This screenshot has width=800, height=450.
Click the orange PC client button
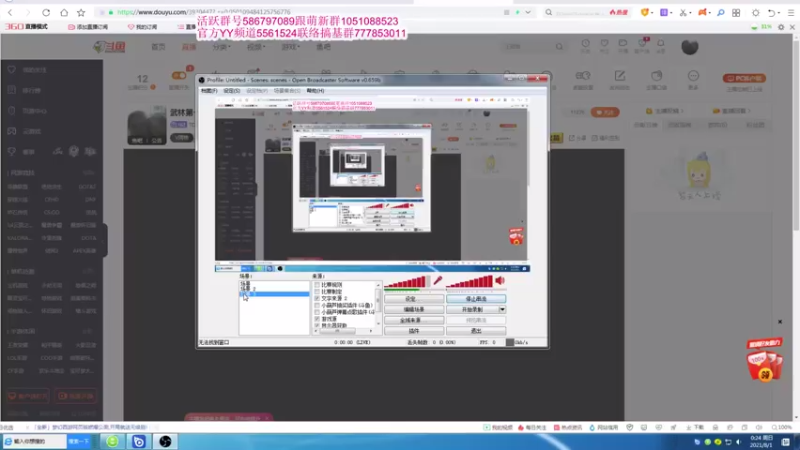pos(744,78)
